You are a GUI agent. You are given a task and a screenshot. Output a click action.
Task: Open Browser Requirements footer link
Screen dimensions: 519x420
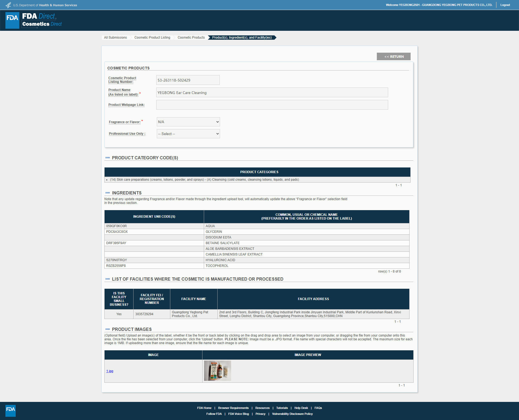tap(233, 408)
